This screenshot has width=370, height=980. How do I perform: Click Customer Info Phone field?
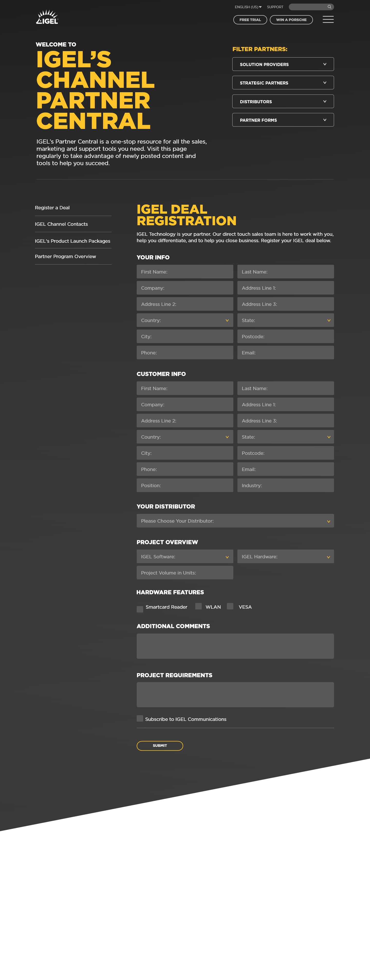[x=185, y=469]
